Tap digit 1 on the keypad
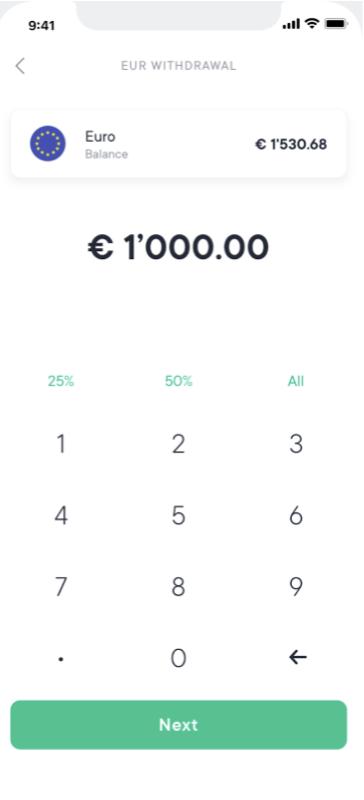Viewport: 364px width, 800px height. click(61, 444)
